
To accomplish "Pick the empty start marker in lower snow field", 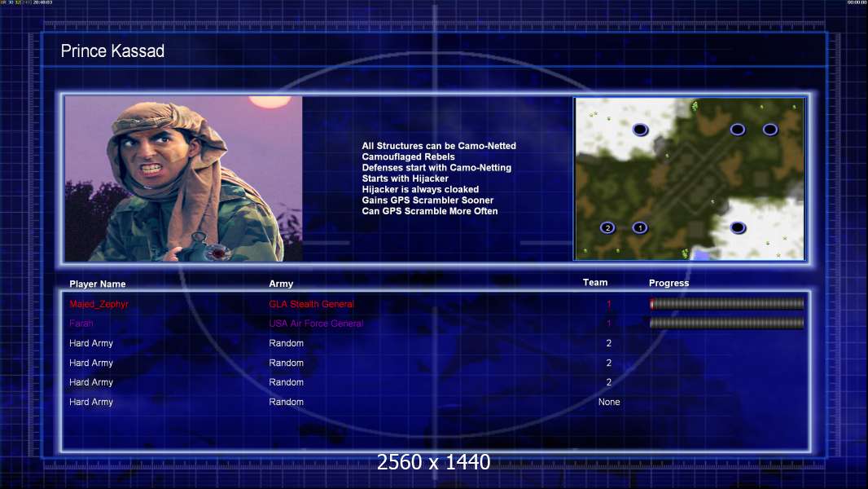I will pos(738,227).
